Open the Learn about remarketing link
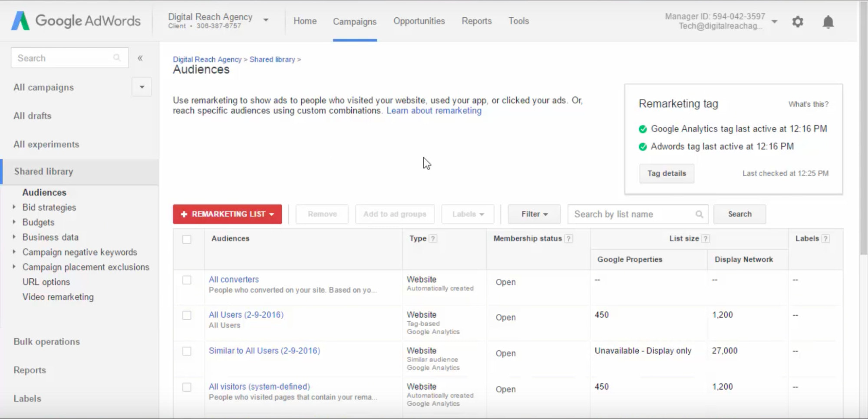Viewport: 868px width, 419px height. 434,111
